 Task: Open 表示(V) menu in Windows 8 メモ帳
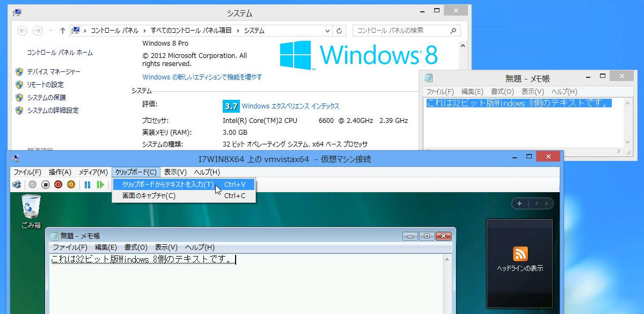coord(533,92)
